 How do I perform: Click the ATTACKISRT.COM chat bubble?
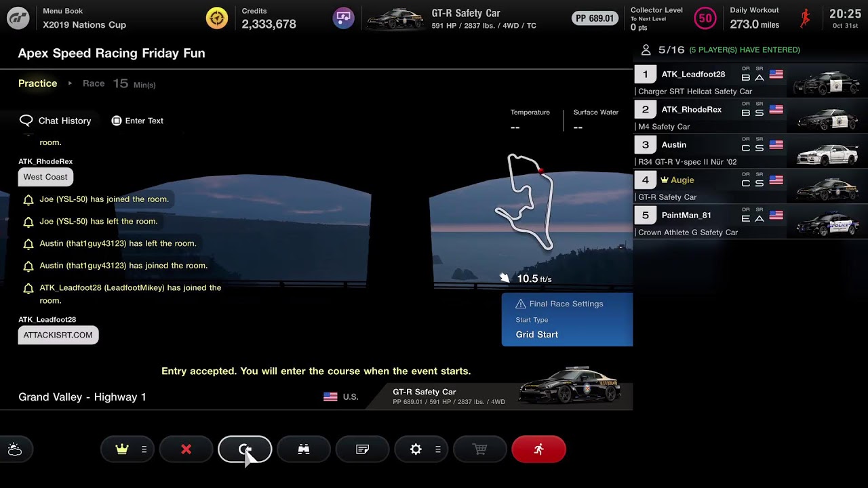58,335
